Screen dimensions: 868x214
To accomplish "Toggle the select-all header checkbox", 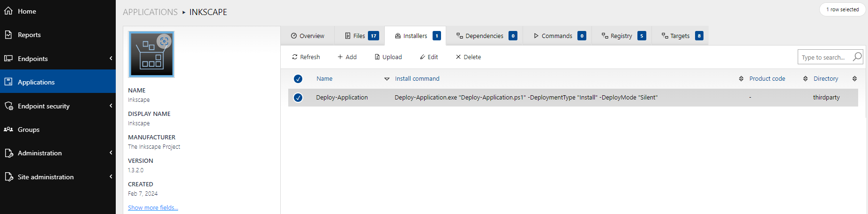I will tap(298, 79).
